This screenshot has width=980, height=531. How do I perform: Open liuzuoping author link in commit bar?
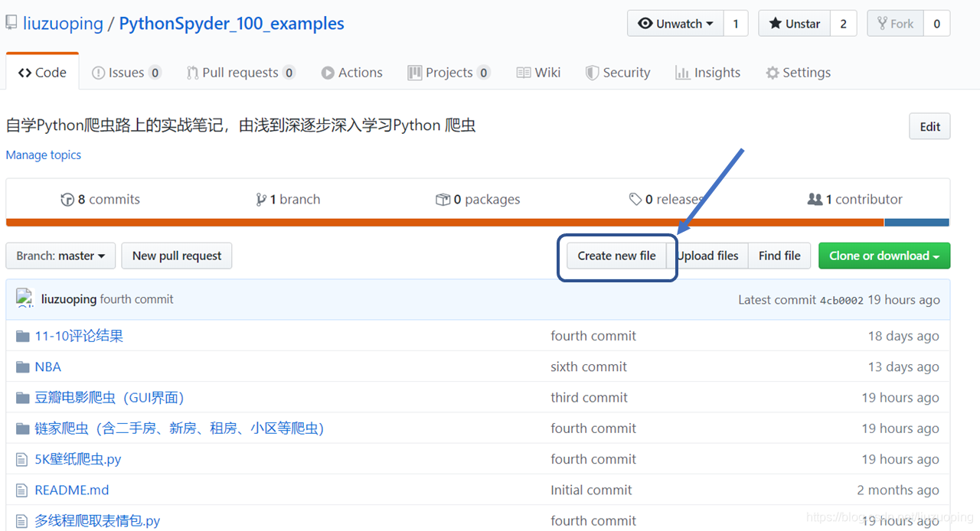click(69, 299)
